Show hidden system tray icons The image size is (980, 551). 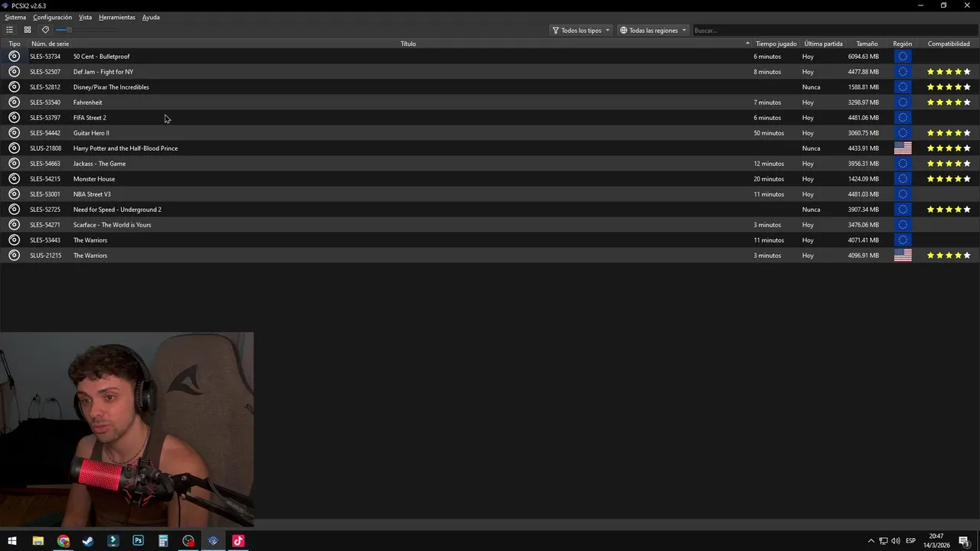coord(871,541)
